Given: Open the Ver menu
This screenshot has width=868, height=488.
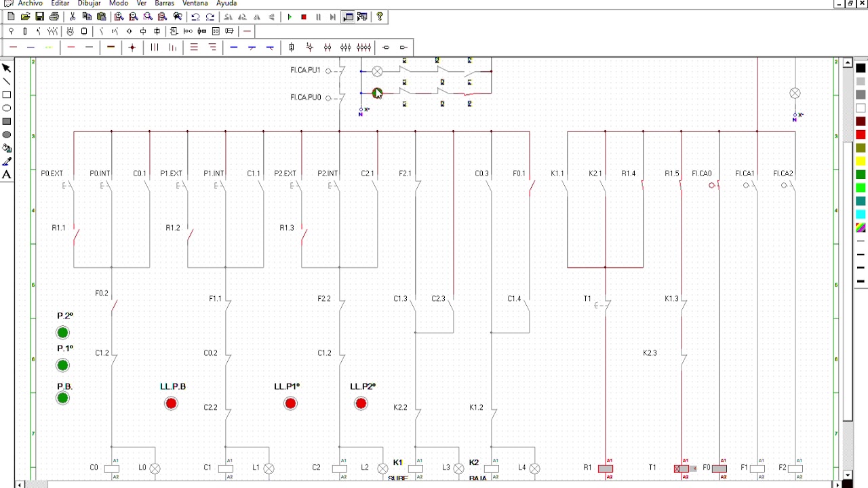Looking at the screenshot, I should pyautogui.click(x=142, y=3).
